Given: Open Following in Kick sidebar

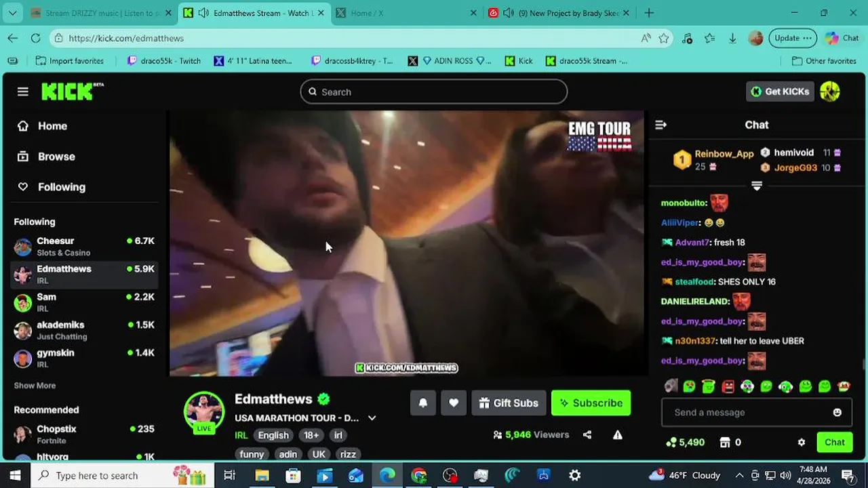Looking at the screenshot, I should point(52,187).
